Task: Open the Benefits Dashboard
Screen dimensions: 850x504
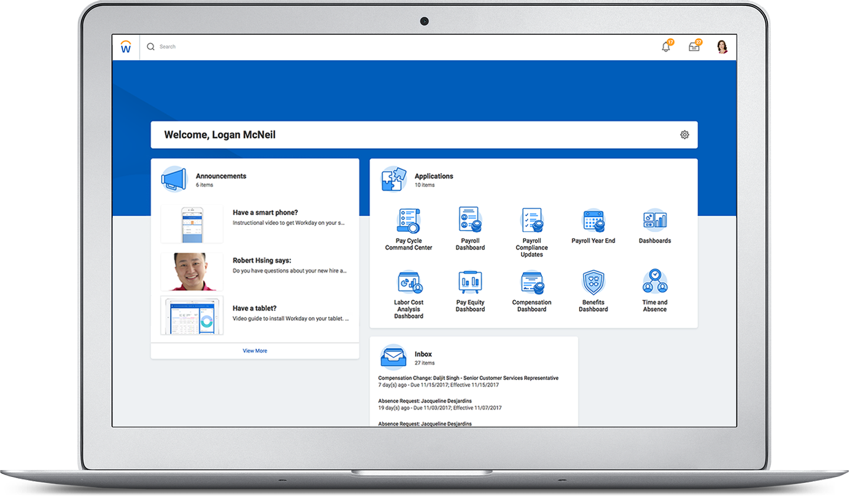Action: [593, 283]
